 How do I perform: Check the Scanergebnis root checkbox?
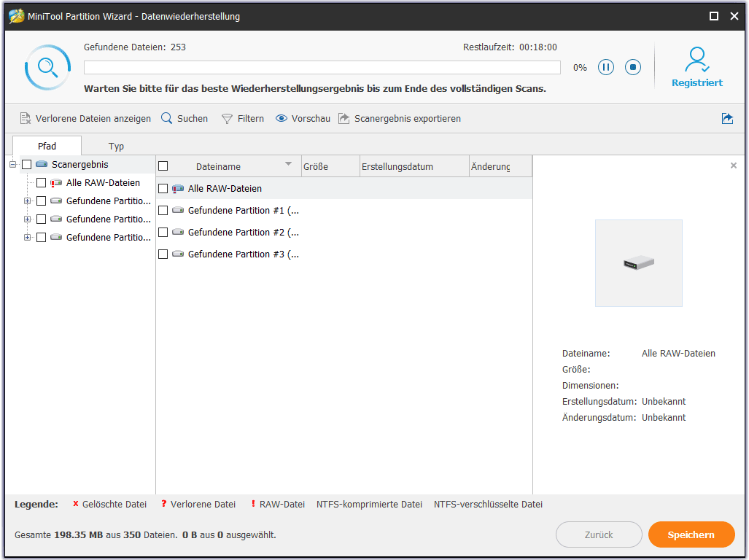tap(26, 165)
